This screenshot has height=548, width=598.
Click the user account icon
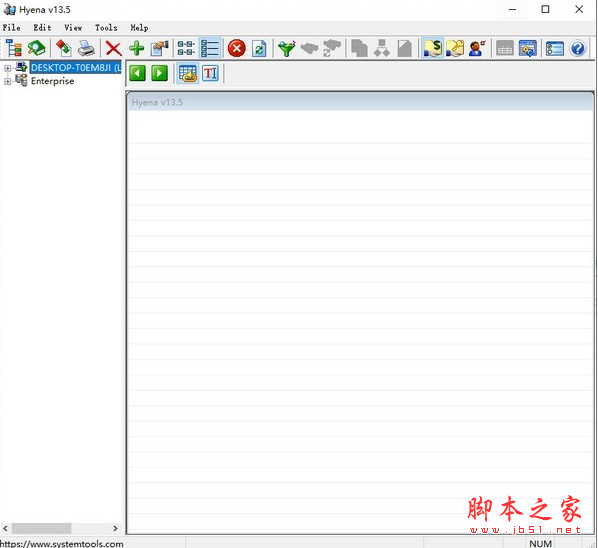pyautogui.click(x=477, y=48)
